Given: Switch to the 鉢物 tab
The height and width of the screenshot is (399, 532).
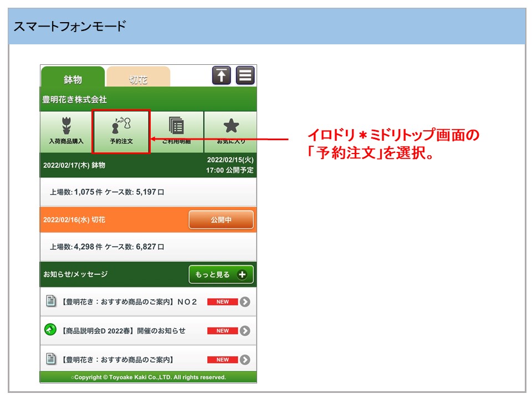Looking at the screenshot, I should (x=73, y=79).
